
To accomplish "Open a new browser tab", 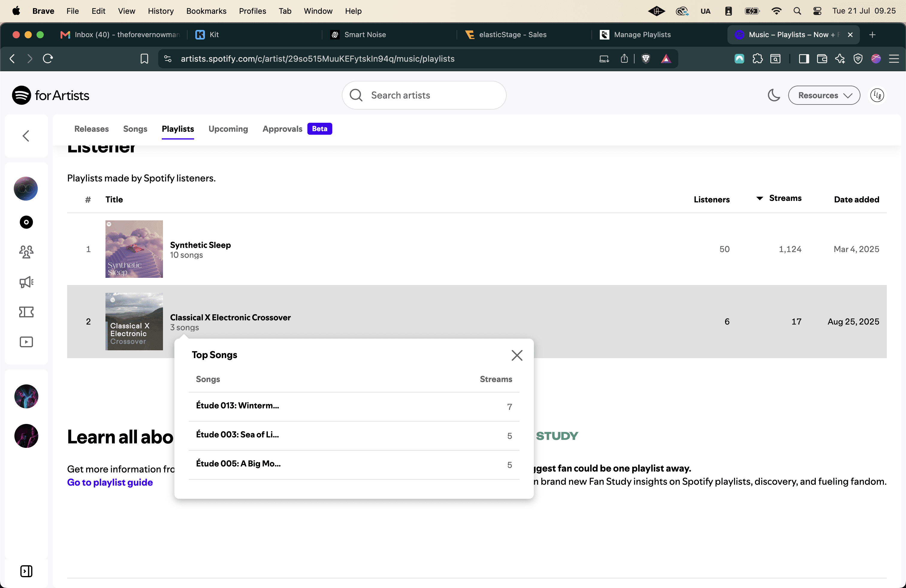I will (872, 35).
